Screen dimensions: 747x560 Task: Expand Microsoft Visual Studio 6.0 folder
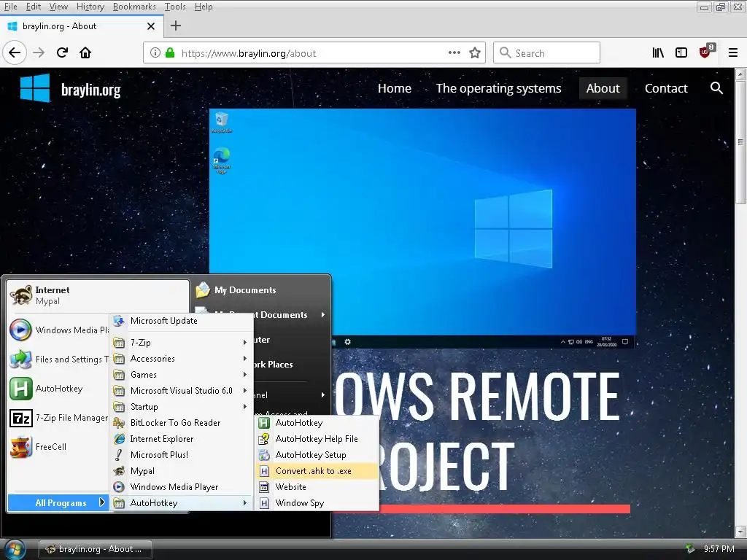coord(181,391)
